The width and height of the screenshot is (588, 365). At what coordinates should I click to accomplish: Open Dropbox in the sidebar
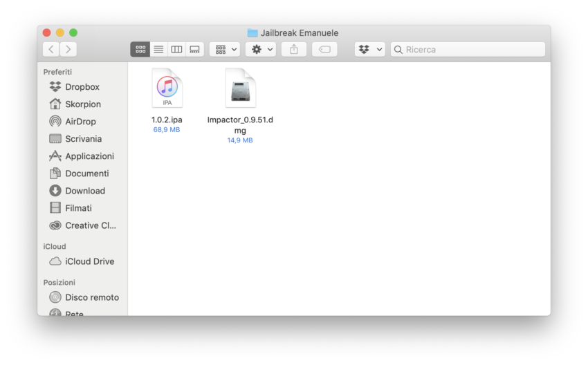click(x=82, y=87)
